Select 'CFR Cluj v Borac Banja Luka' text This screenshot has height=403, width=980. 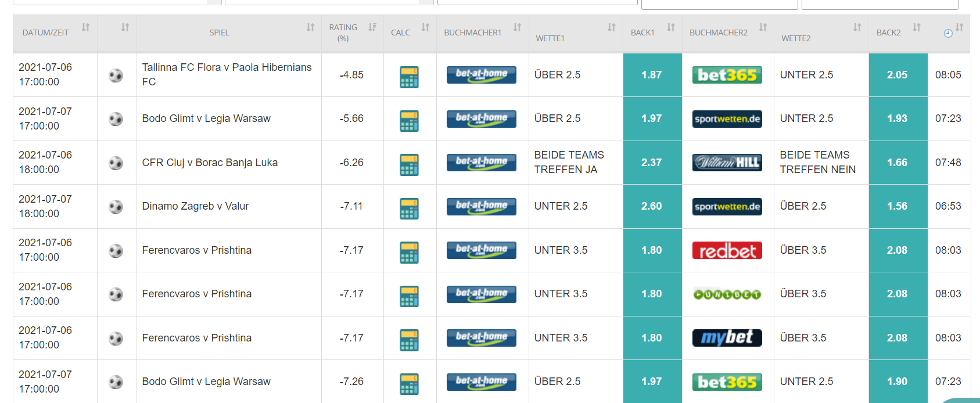click(x=210, y=163)
